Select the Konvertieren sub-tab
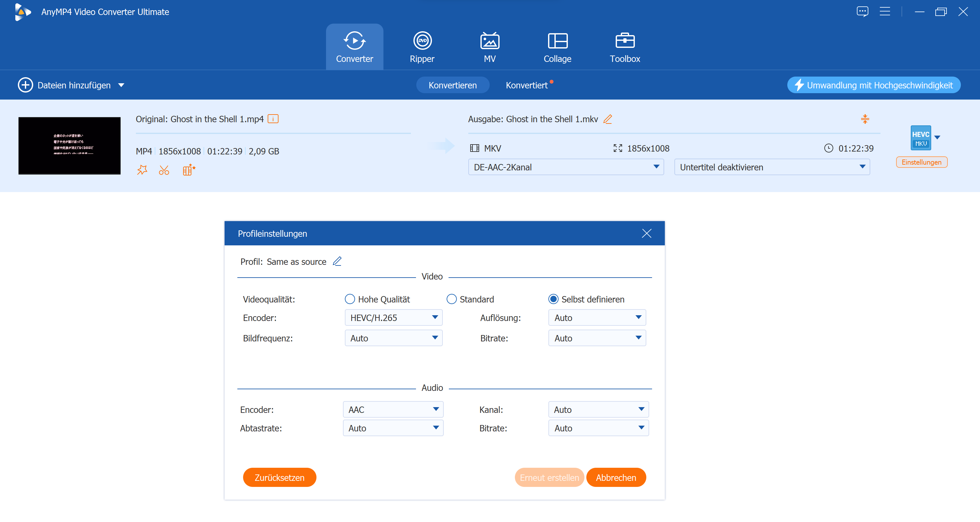 click(452, 85)
